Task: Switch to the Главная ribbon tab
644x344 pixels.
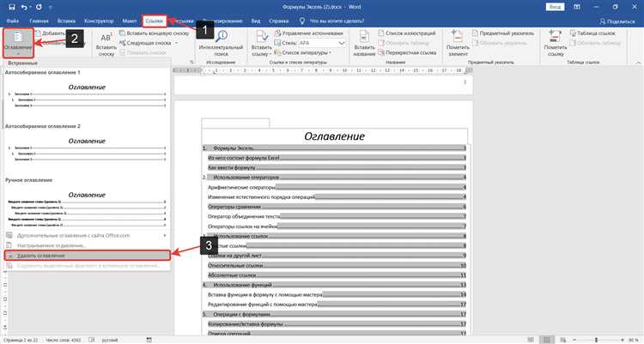Action: [39, 21]
